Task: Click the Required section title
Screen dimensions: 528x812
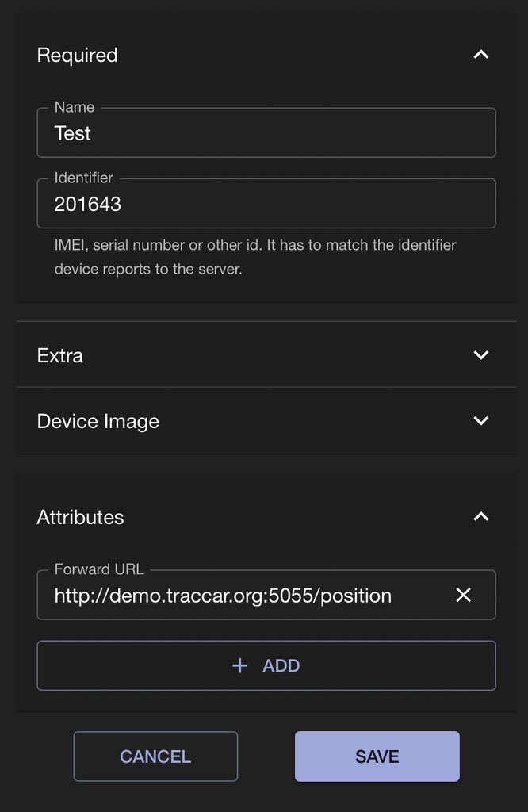Action: pos(78,56)
